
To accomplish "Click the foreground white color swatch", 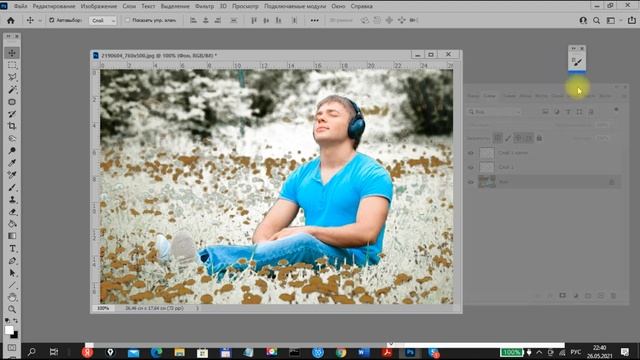I will (x=9, y=330).
